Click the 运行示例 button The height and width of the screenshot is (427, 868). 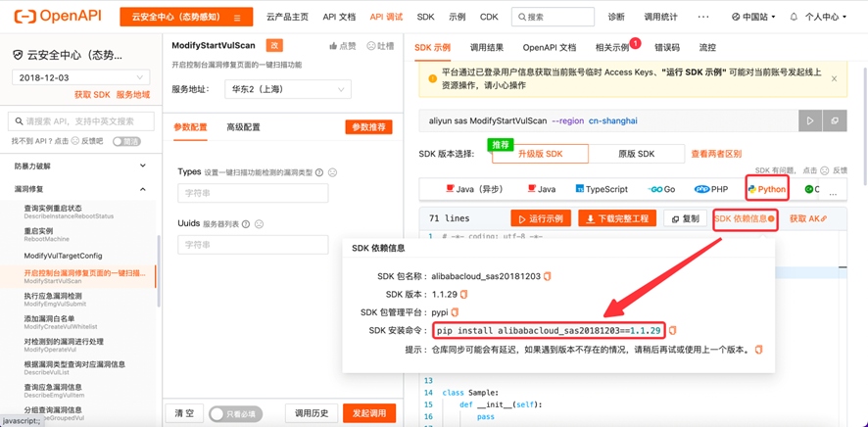[x=540, y=218]
